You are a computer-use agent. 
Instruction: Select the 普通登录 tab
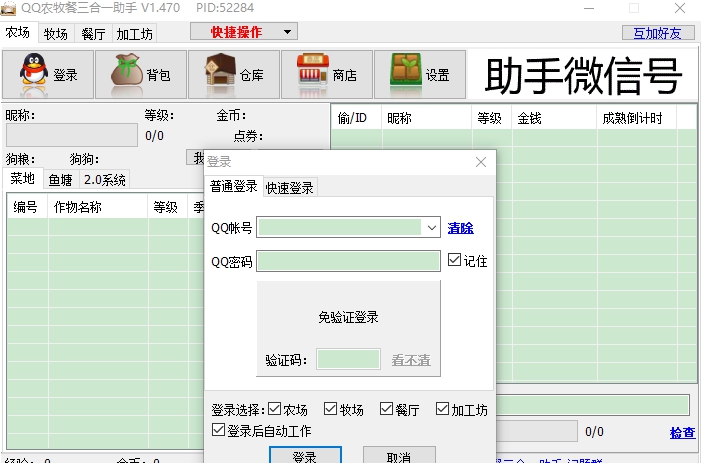[x=233, y=186]
